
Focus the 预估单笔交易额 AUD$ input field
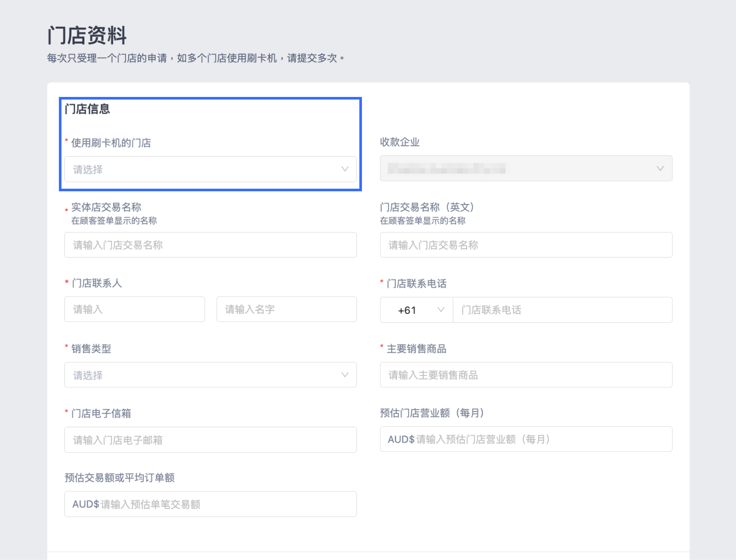210,504
